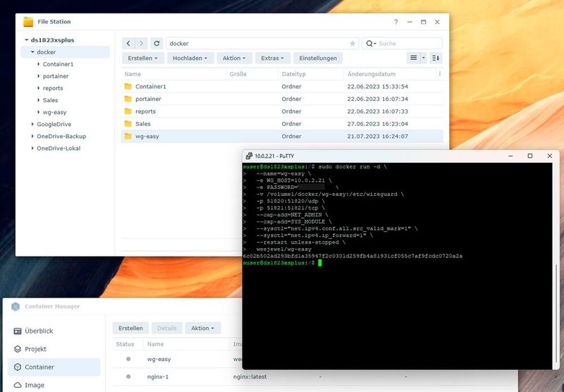This screenshot has width=564, height=392.
Task: Open the Extras dropdown in File Station
Action: [x=272, y=58]
